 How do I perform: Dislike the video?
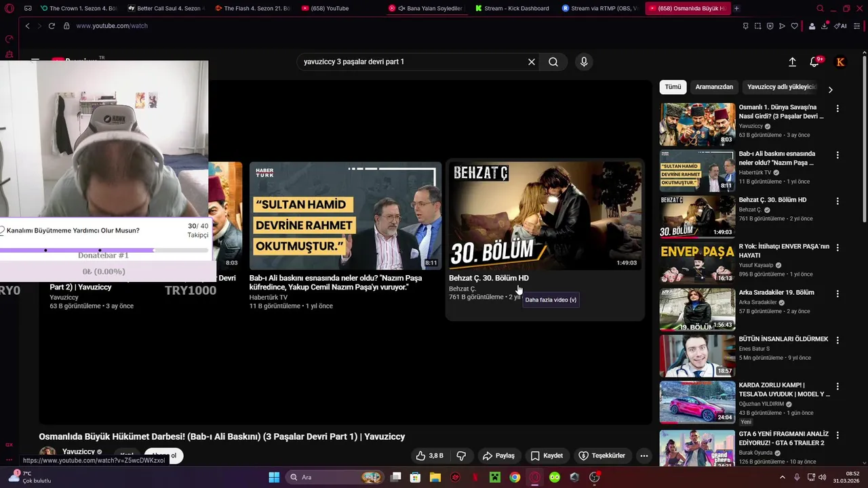pyautogui.click(x=461, y=455)
